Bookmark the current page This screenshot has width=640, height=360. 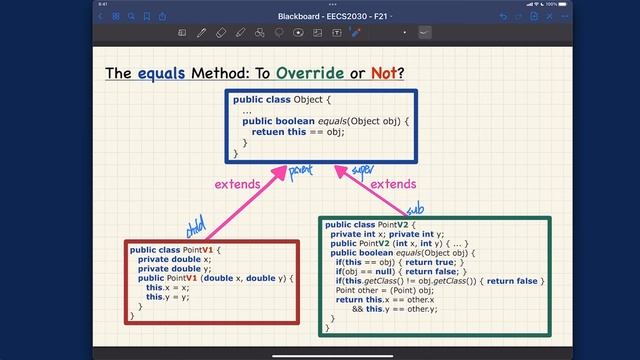[147, 16]
